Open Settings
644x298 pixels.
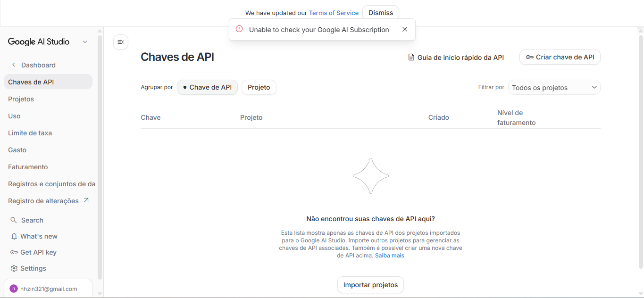tap(33, 268)
